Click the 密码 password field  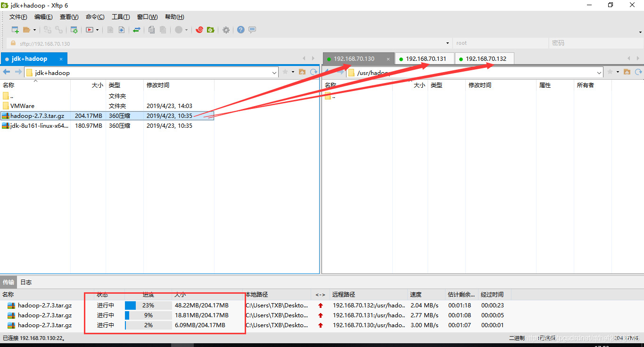point(596,43)
